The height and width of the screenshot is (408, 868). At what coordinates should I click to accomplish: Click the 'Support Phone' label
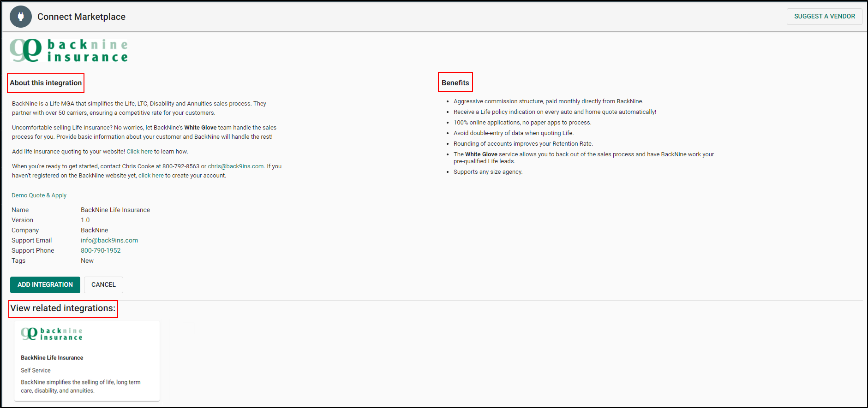coord(33,251)
